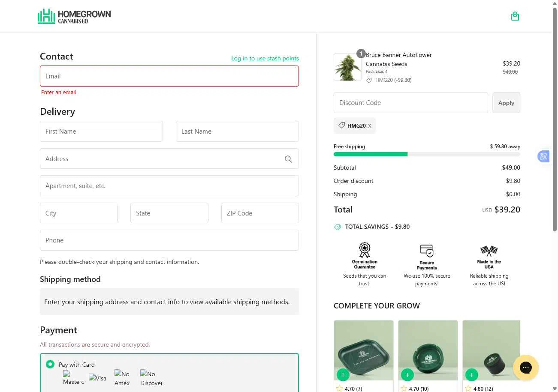558x392 pixels.
Task: Click the Phone input field
Action: click(169, 240)
